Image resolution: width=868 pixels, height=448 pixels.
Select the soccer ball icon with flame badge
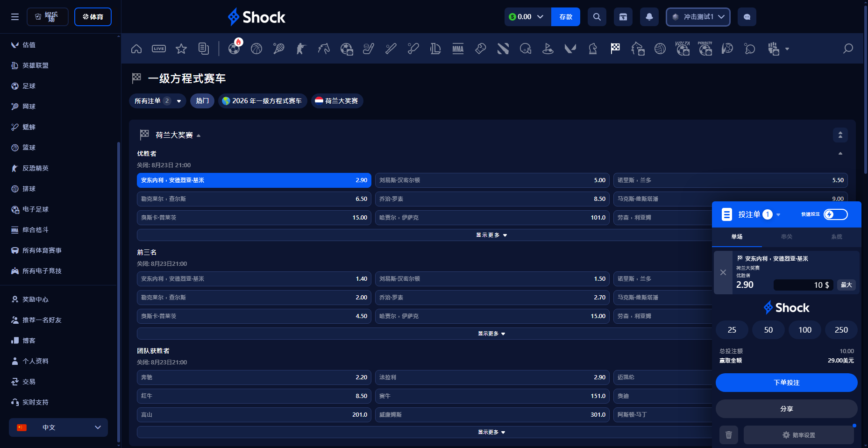tap(235, 48)
